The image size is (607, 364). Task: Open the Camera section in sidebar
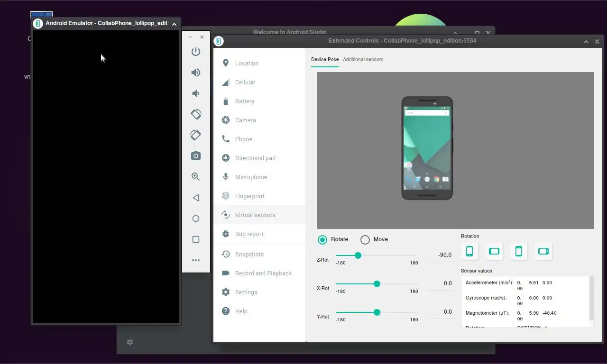click(x=259, y=120)
